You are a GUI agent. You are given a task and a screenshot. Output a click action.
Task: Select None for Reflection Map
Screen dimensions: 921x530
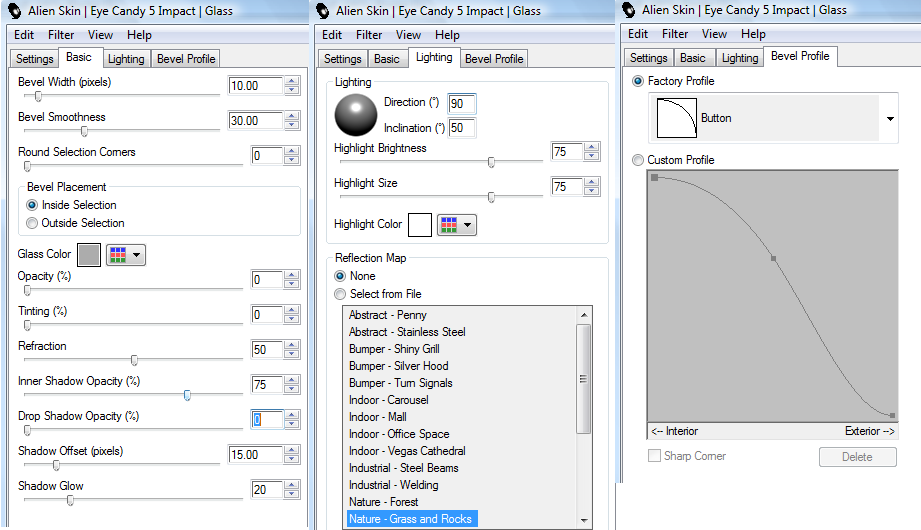click(340, 276)
